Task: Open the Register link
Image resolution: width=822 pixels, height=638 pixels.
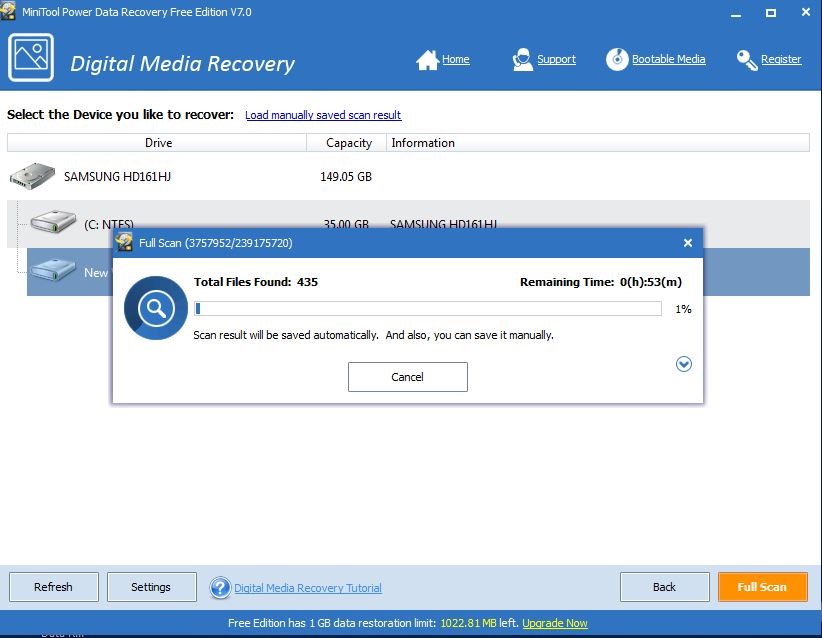Action: pyautogui.click(x=781, y=59)
